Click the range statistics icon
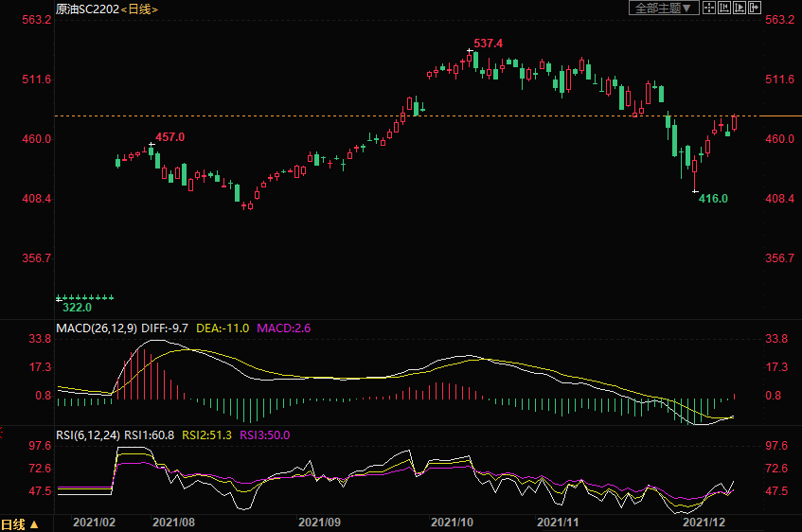Screen dimensions: 802x532 724,8
